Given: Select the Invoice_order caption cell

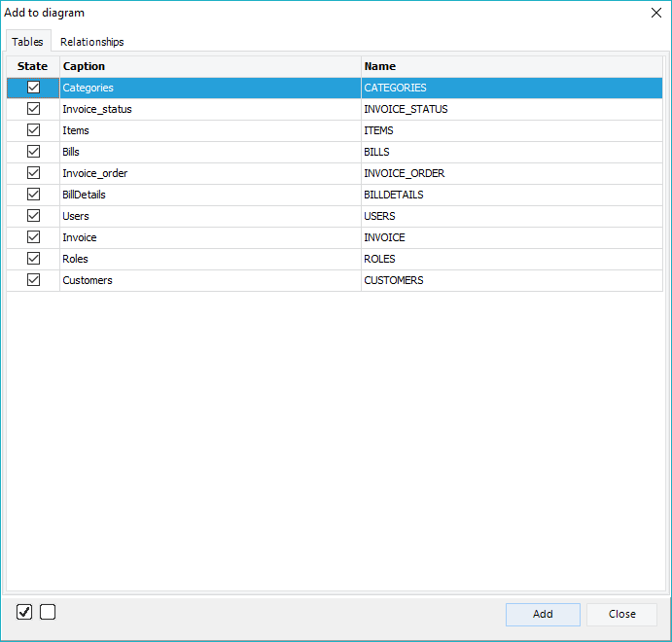Looking at the screenshot, I should point(210,173).
